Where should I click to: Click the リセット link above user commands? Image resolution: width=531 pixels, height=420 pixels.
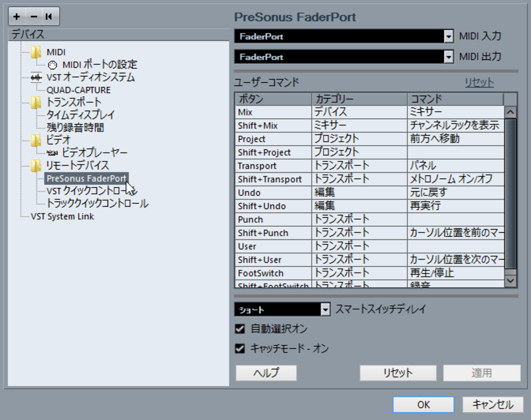[479, 82]
